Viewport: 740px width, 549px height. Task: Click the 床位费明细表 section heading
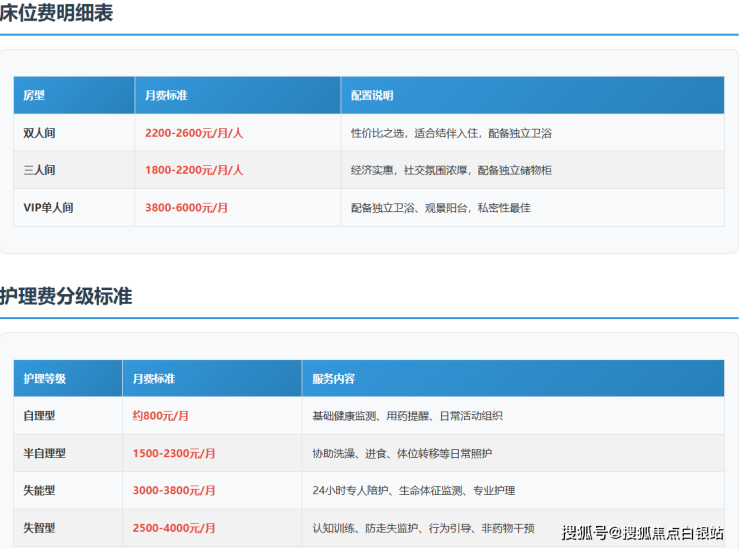56,14
